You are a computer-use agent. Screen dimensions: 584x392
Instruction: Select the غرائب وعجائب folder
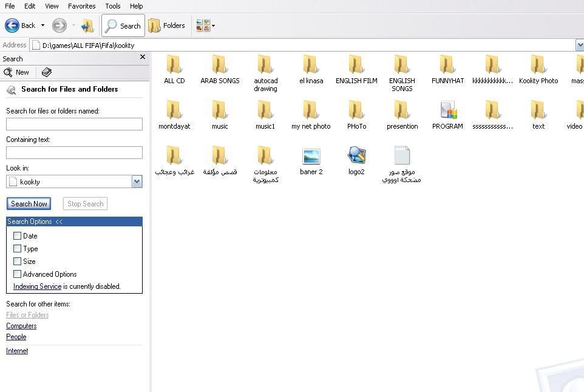pos(174,161)
